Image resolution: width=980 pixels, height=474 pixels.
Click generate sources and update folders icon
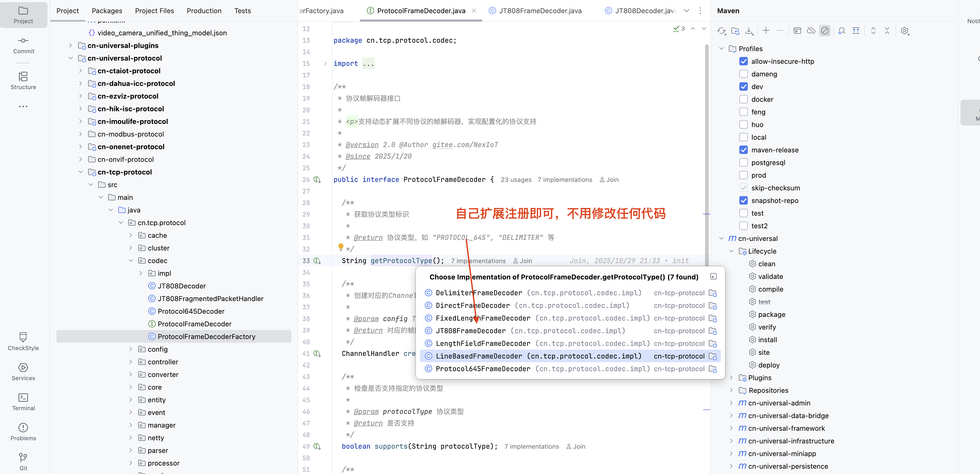coord(735,31)
